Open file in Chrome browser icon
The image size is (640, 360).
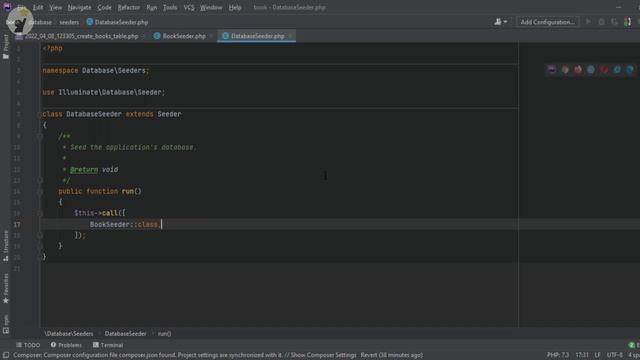click(x=565, y=70)
